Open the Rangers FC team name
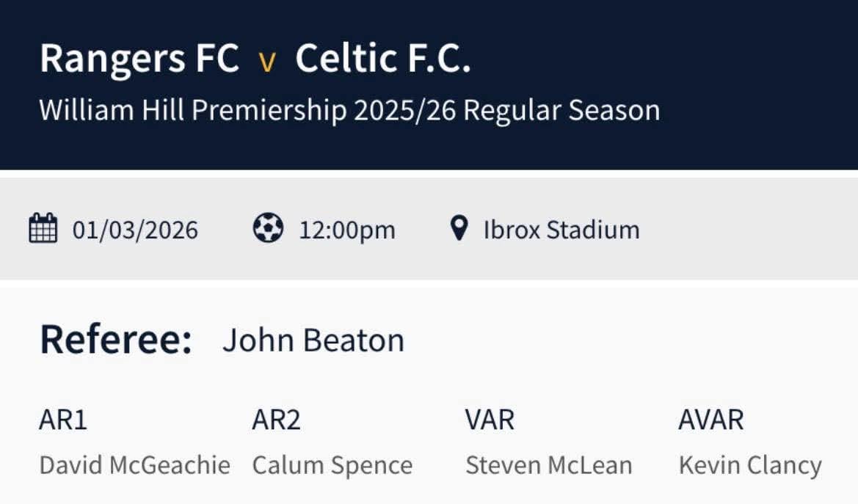 139,59
